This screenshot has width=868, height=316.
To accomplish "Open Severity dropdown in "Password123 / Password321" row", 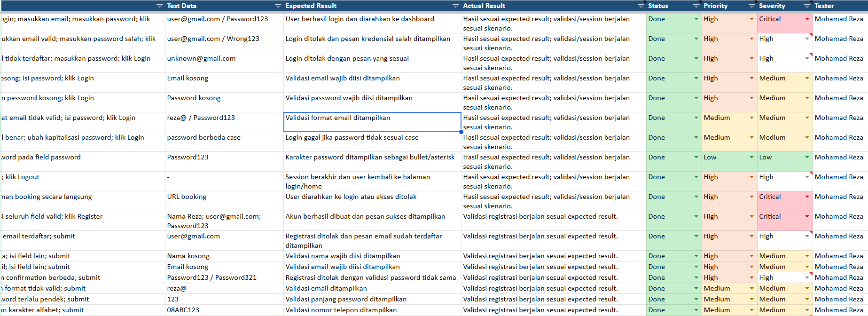I will [807, 278].
